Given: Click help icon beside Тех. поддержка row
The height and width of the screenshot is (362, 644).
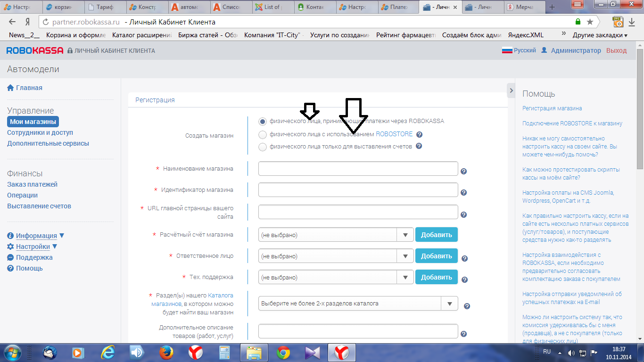Looking at the screenshot, I should (464, 280).
